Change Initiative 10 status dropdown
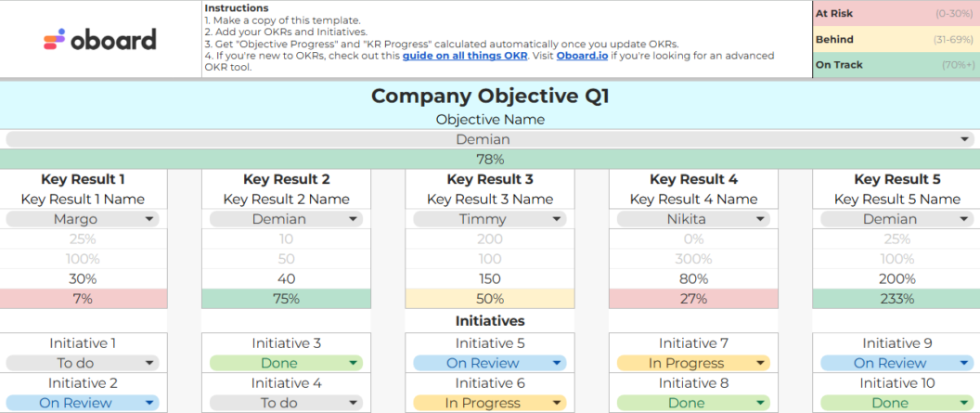The image size is (980, 413). pyautogui.click(x=896, y=403)
